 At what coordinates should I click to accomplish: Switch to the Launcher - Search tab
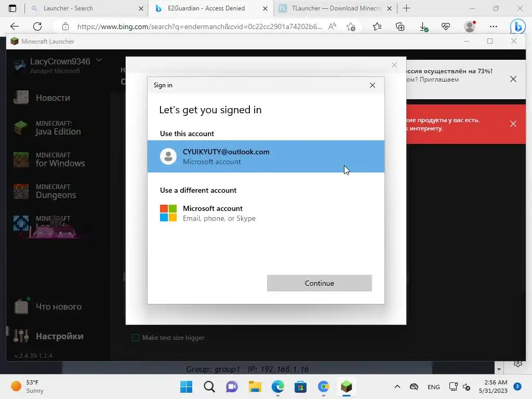pyautogui.click(x=68, y=8)
